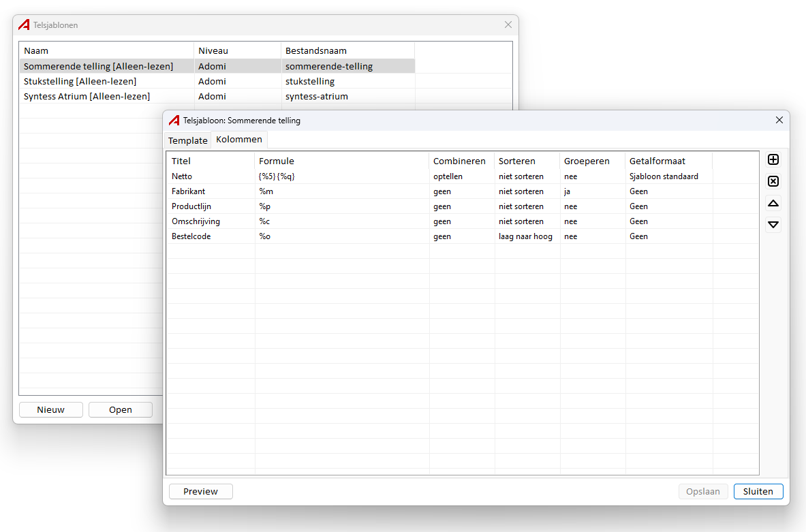The width and height of the screenshot is (806, 532).
Task: Click the %o formula cell
Action: [342, 236]
